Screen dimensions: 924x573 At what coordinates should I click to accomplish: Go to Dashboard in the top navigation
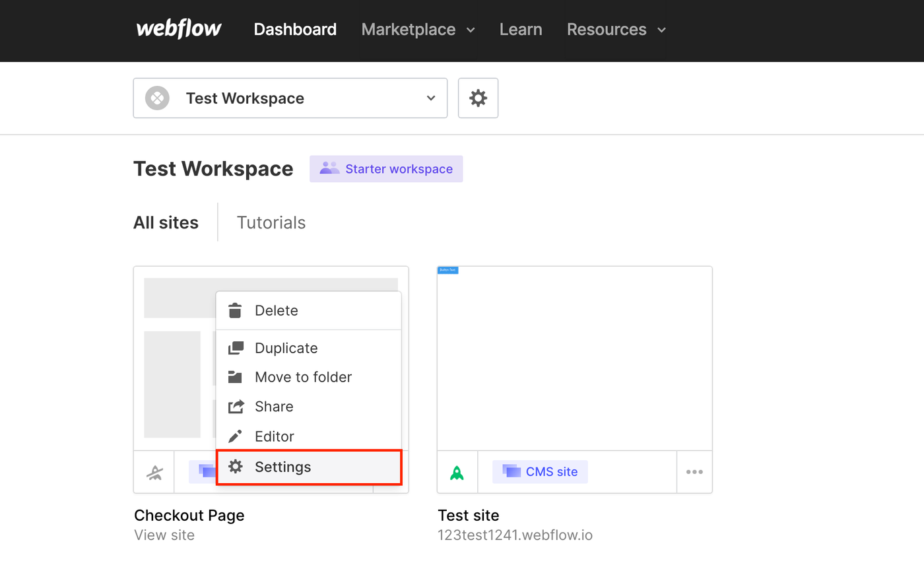(295, 29)
